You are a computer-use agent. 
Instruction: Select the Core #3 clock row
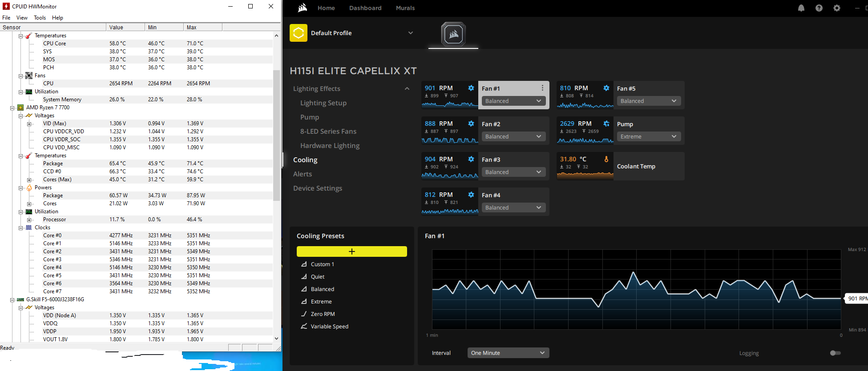[136, 259]
